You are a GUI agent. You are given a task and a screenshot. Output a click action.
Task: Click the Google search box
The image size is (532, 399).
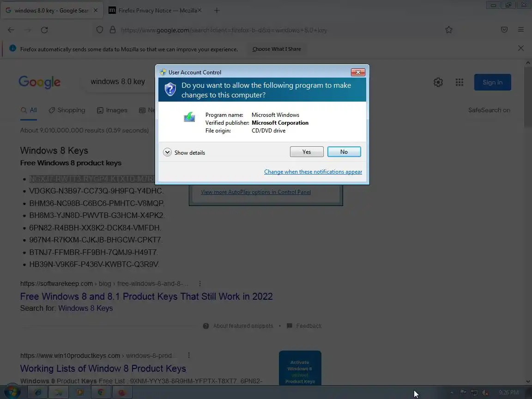click(x=119, y=82)
